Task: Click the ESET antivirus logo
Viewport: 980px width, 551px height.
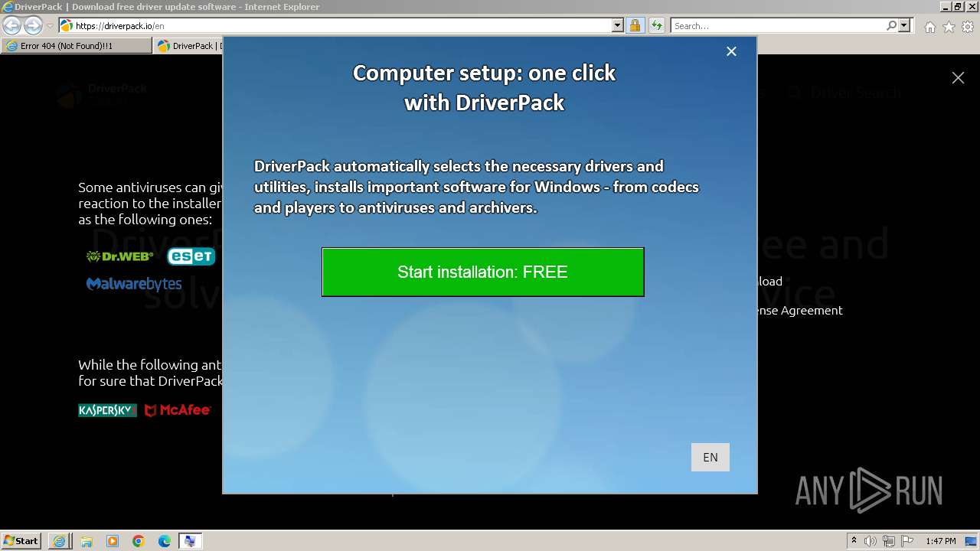Action: 191,256
